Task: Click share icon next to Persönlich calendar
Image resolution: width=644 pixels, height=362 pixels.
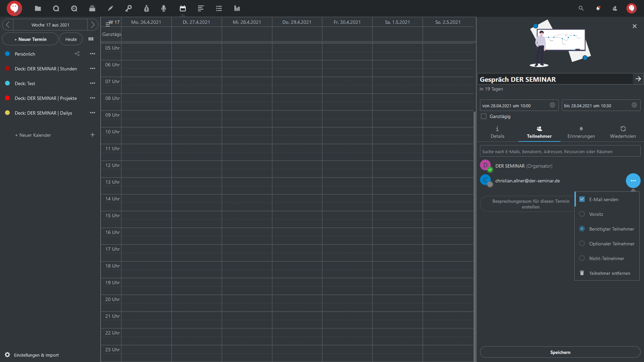Action: point(77,54)
